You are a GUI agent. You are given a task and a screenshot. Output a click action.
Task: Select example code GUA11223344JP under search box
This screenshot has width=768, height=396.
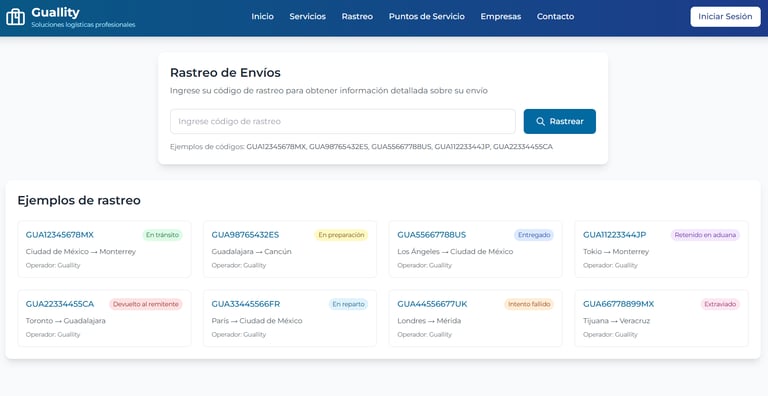tap(462, 147)
